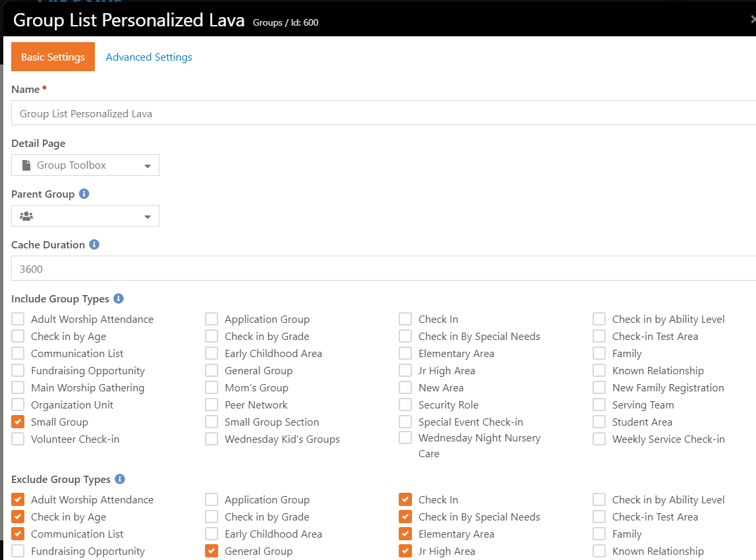This screenshot has width=756, height=560.
Task: Check Security Role under Include Group Types
Action: 405,405
